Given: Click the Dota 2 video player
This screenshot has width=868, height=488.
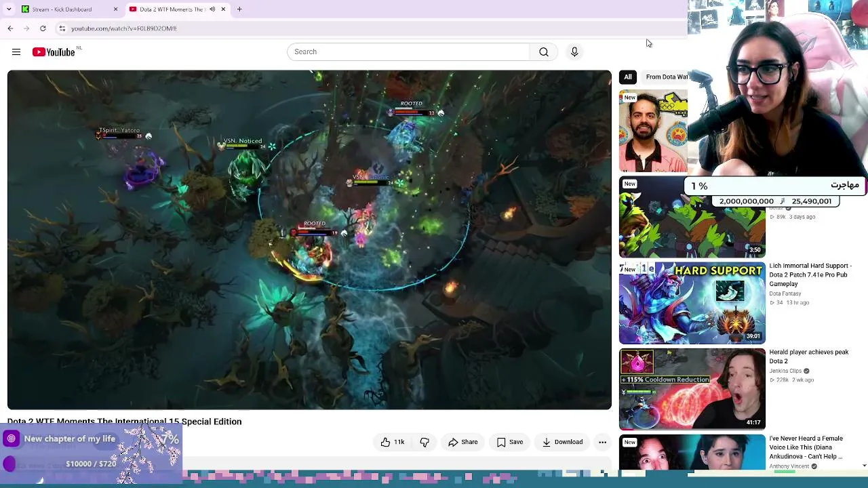Looking at the screenshot, I should [309, 240].
